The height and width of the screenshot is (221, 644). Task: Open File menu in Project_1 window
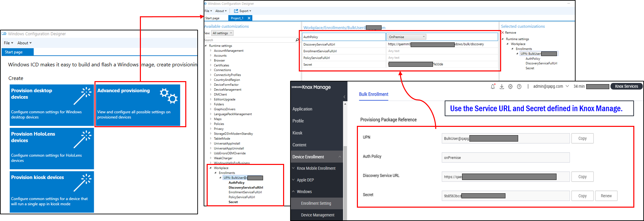(x=208, y=11)
